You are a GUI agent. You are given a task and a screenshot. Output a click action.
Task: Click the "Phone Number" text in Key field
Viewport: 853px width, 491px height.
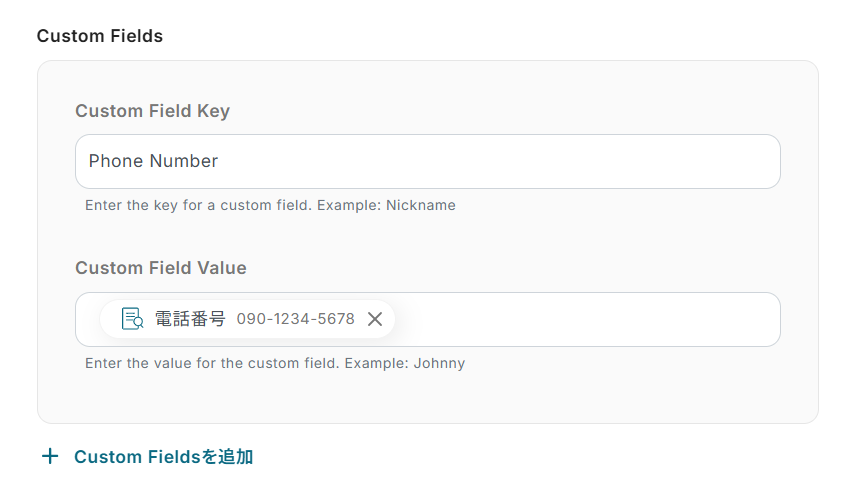point(153,161)
